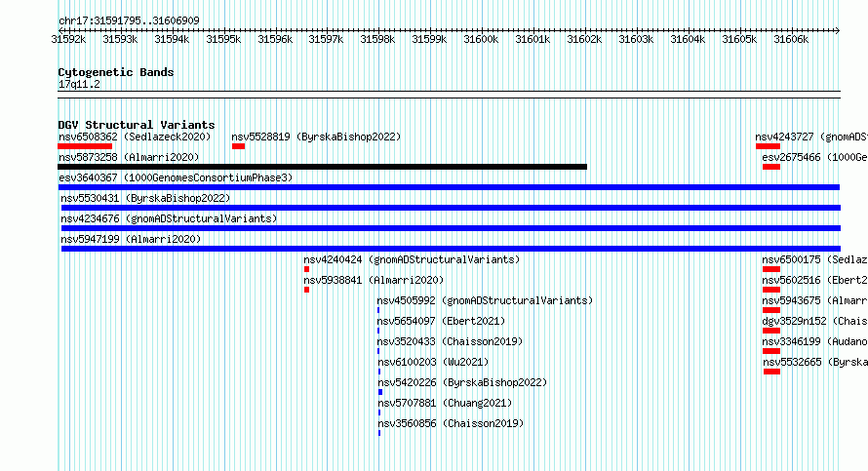
Task: Click nsv4505992 (gnomADStructuralVariants) label
Action: (x=485, y=300)
